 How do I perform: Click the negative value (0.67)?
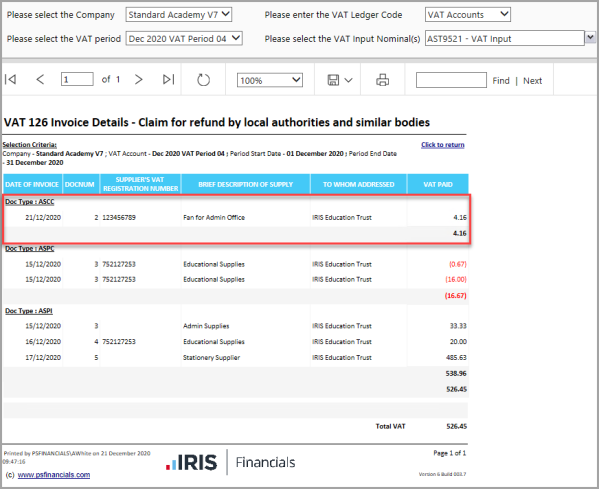point(458,264)
